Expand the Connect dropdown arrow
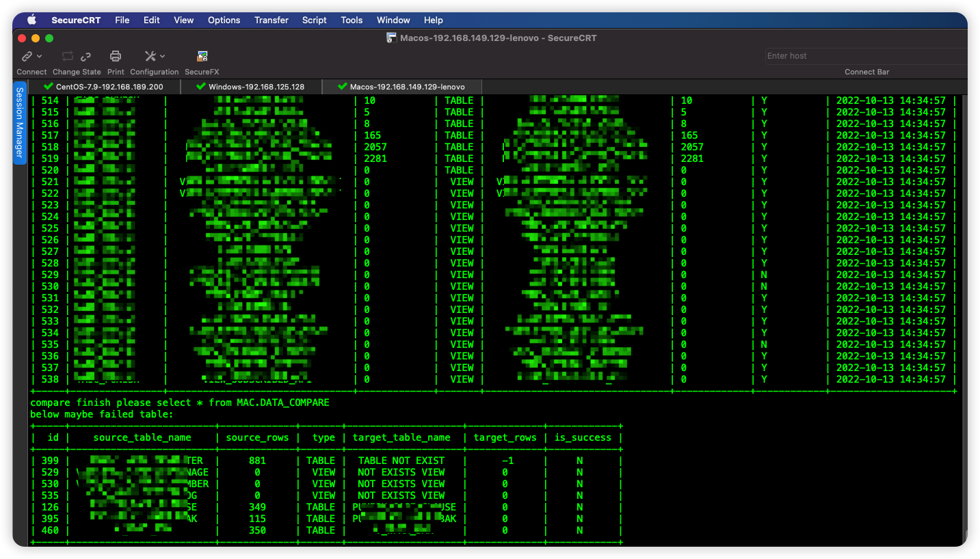This screenshot has height=559, width=980. click(40, 56)
